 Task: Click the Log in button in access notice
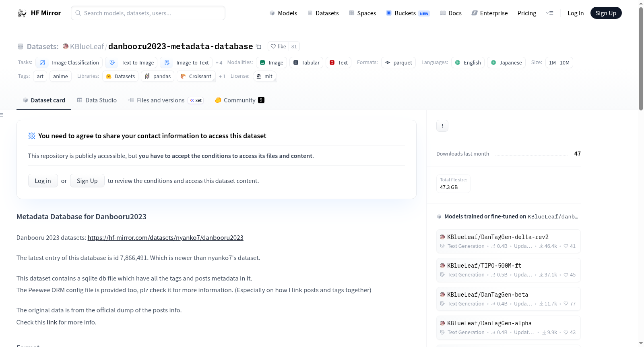[43, 181]
